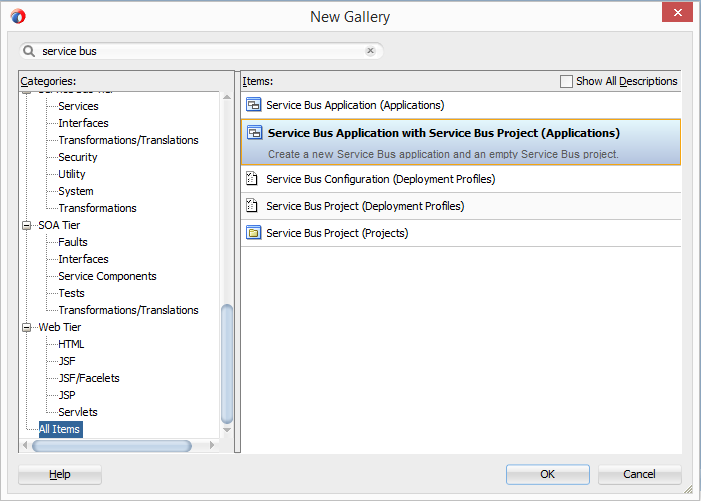Screen dimensions: 701x501
Task: Click the search magnifier icon
Action: coord(29,51)
